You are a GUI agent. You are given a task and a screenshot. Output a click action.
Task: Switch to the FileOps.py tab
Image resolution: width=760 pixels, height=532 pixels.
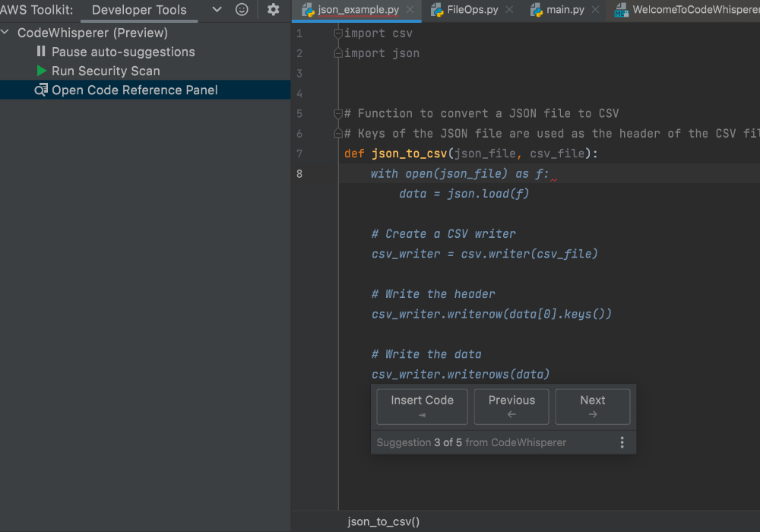(x=470, y=10)
